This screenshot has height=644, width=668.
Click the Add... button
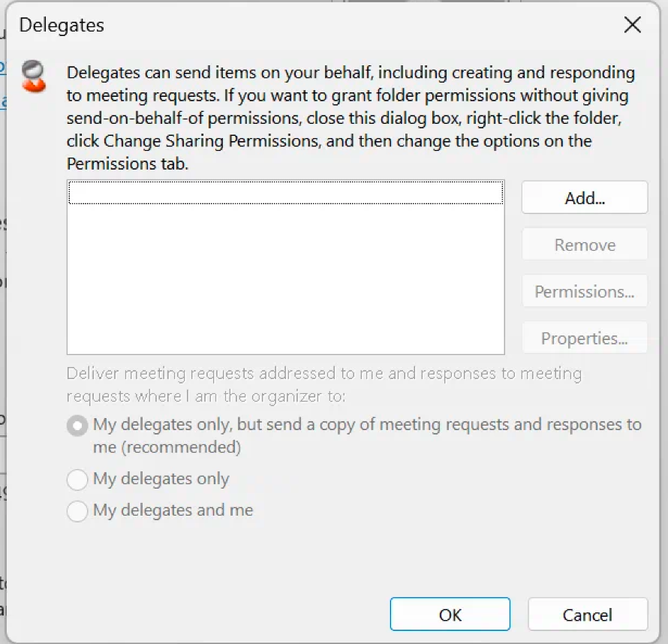point(585,197)
